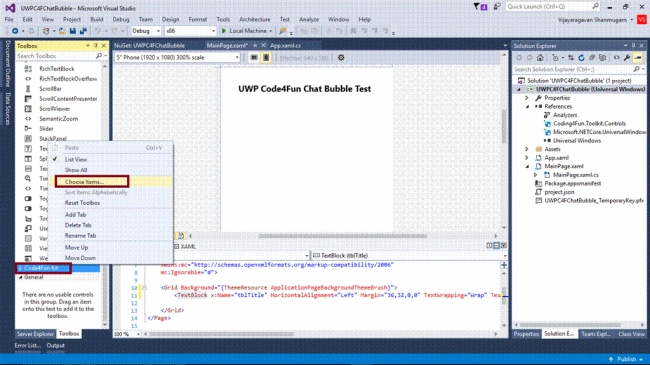Collapse the References node
Image resolution: width=650 pixels, height=365 pixels.
527,107
